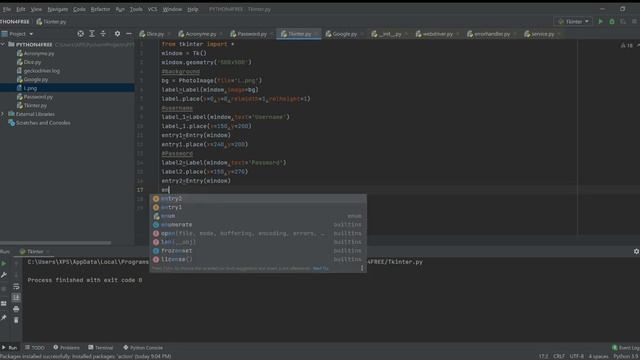Click the layout icon in Run panel sidebar

pyautogui.click(x=4, y=303)
